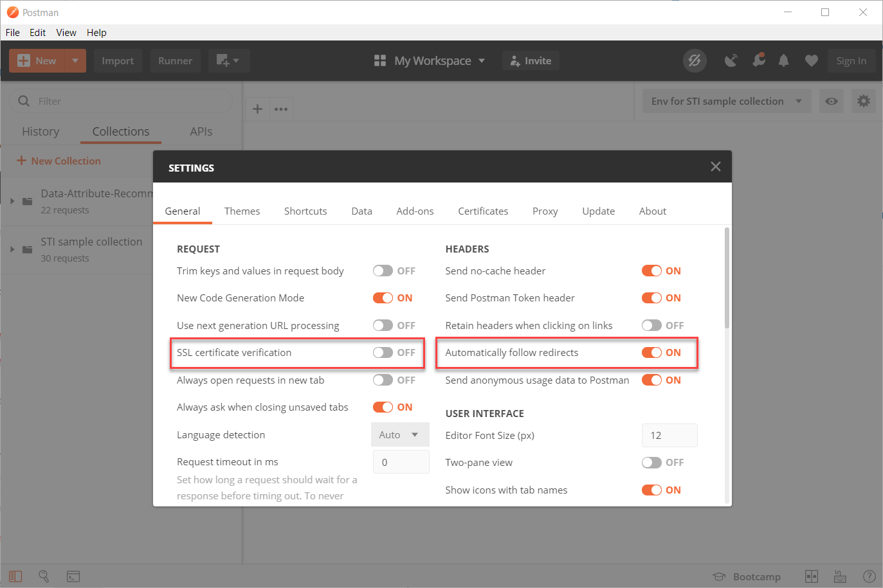
Task: Toggle Show icons with tab names
Action: 651,490
